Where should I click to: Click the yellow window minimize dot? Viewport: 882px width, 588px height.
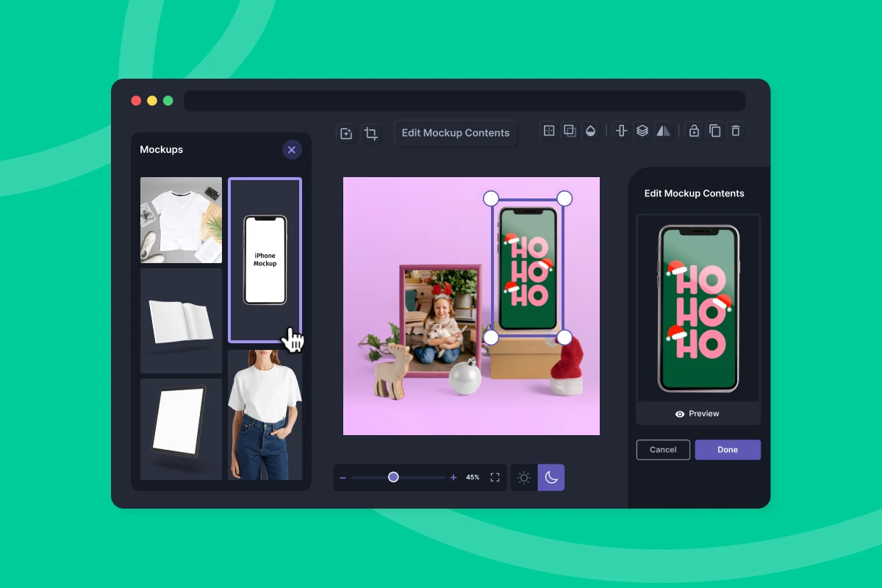[152, 101]
